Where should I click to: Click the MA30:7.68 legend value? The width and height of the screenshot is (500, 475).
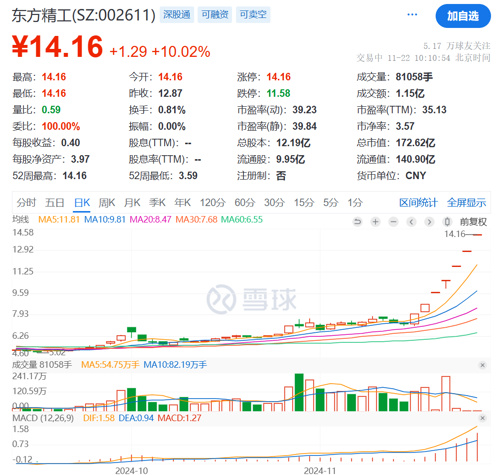[x=196, y=220]
